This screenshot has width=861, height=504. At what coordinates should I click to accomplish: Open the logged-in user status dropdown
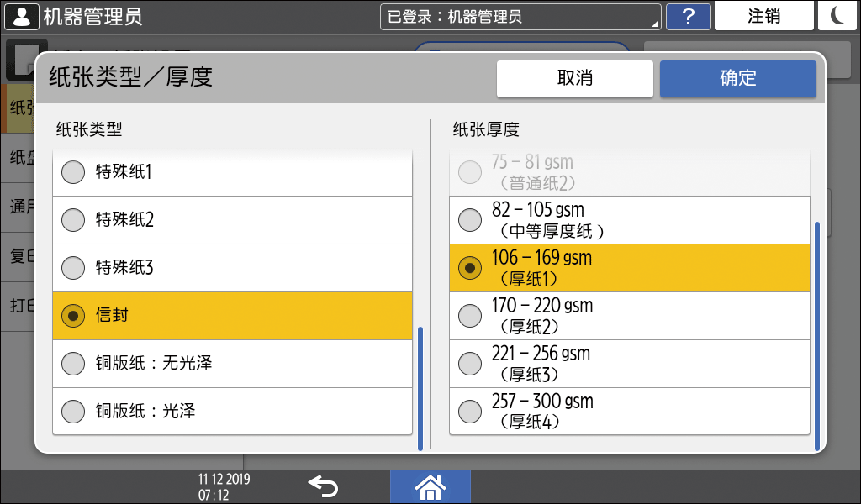[x=520, y=16]
